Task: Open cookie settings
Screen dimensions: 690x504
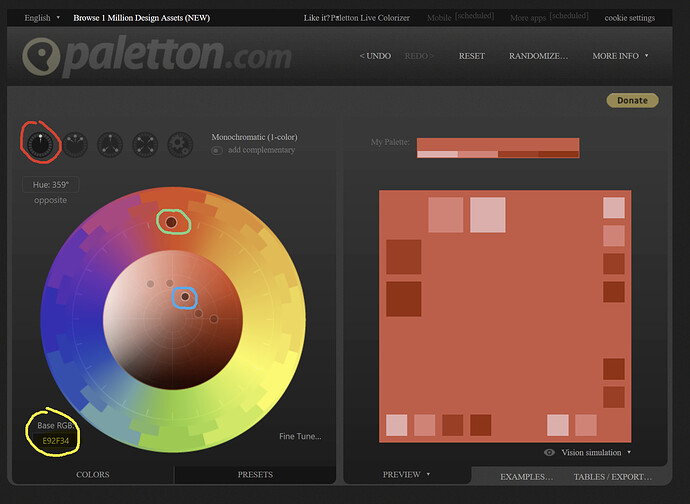Action: pos(630,18)
